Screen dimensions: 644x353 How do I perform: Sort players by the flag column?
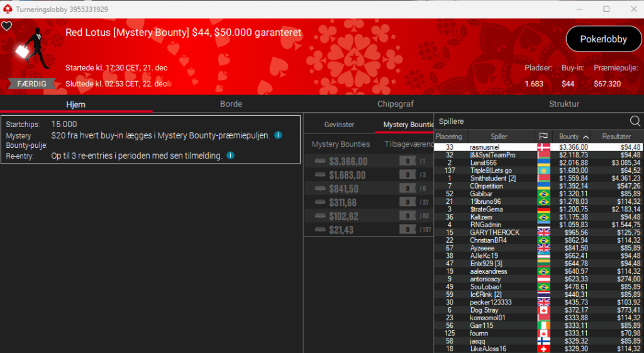tap(543, 137)
